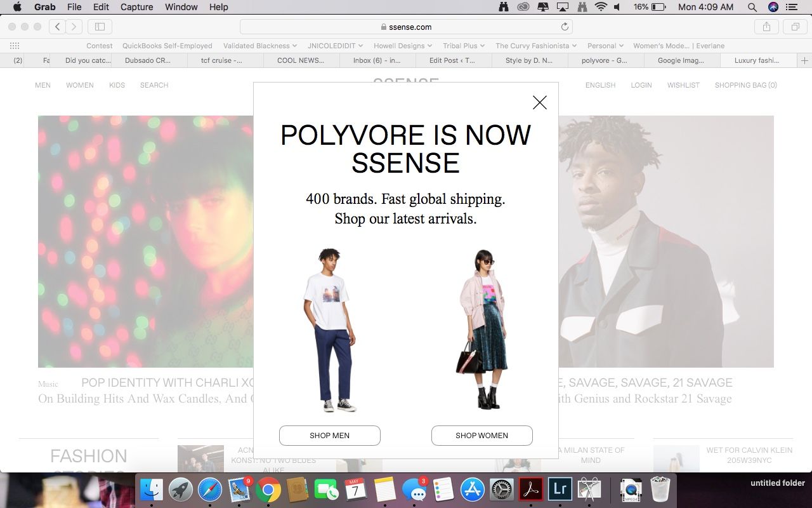Viewport: 812px width, 508px height.
Task: Click the AirPlay display menu bar icon
Action: (563, 7)
